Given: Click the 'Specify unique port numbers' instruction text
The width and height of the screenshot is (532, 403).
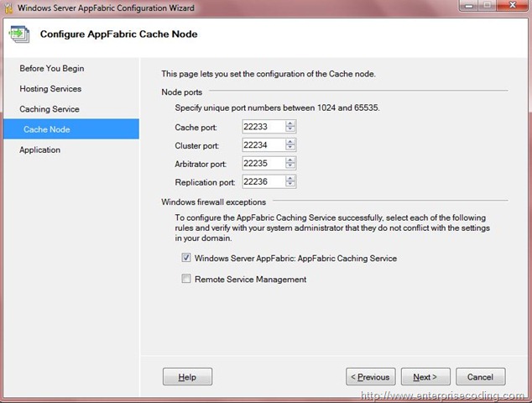Looking at the screenshot, I should (x=277, y=107).
